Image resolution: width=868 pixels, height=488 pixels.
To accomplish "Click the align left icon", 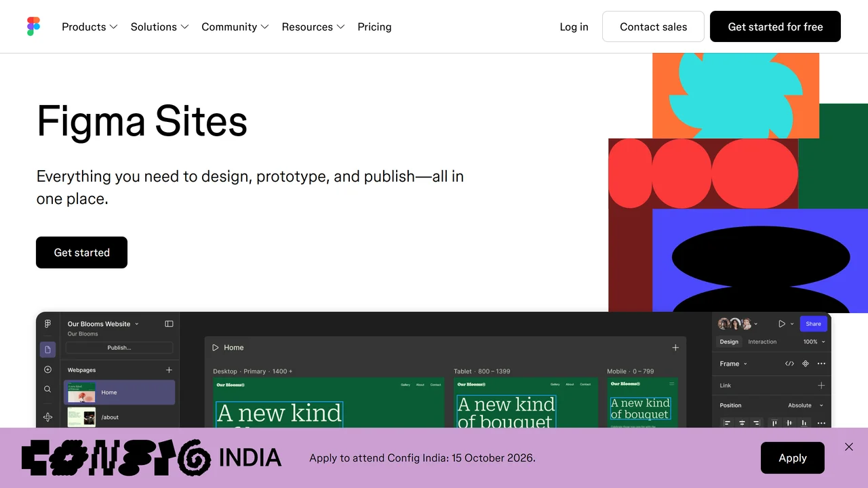I will pos(727,423).
